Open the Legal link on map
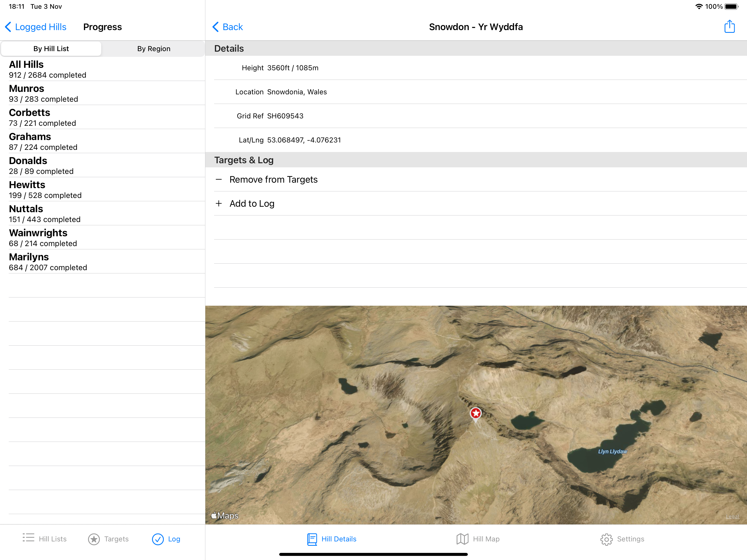This screenshot has width=747, height=560. click(x=732, y=516)
